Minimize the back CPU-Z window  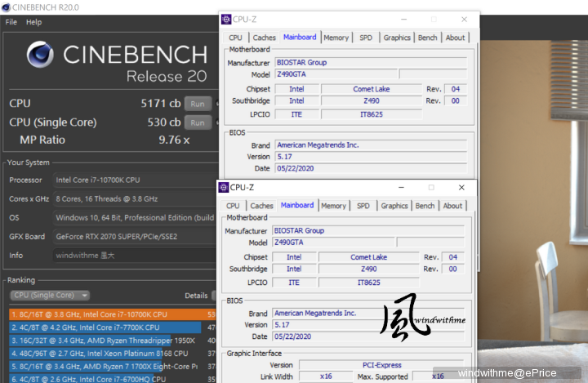pyautogui.click(x=404, y=19)
